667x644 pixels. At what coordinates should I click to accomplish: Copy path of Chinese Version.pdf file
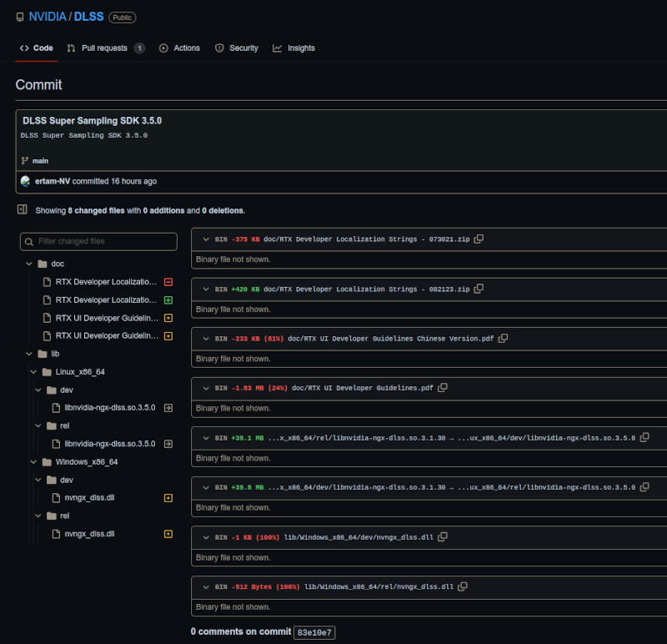(503, 339)
